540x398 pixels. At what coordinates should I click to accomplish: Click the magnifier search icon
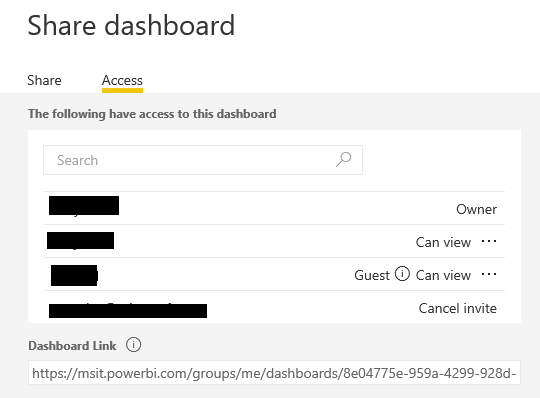point(344,159)
